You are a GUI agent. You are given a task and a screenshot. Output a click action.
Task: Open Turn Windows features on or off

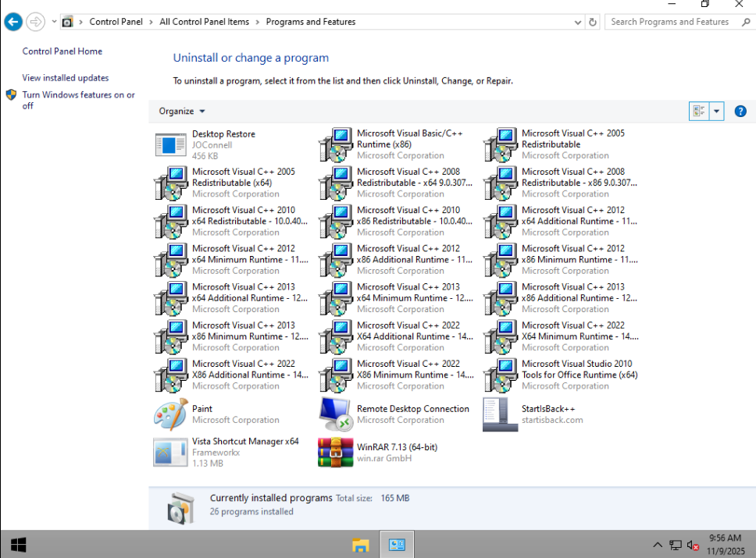coord(79,100)
